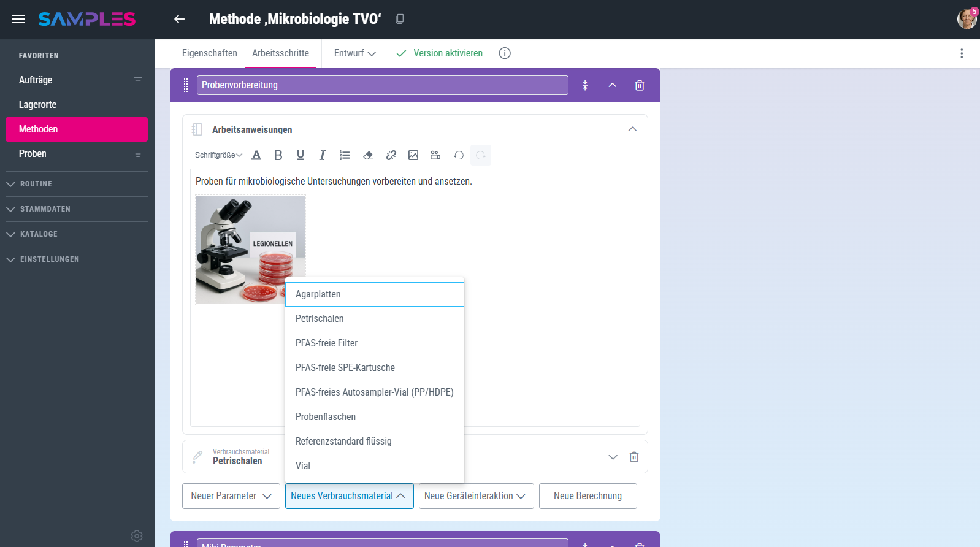This screenshot has width=980, height=547.
Task: Toggle bold text formatting
Action: [x=278, y=155]
